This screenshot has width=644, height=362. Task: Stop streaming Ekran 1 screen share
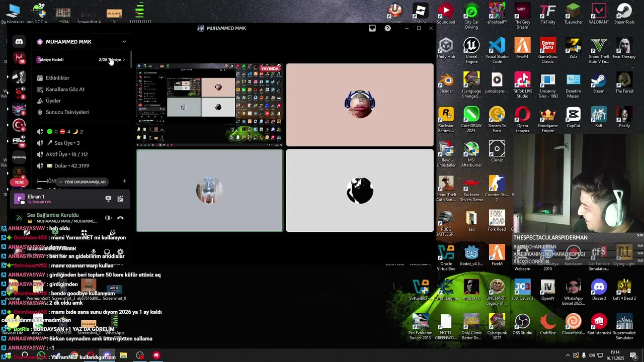(x=108, y=199)
